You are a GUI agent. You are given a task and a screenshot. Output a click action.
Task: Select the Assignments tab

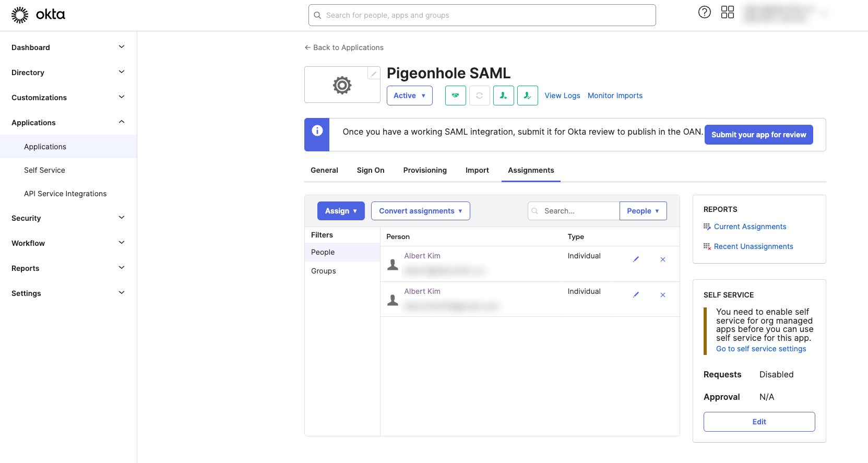point(531,170)
